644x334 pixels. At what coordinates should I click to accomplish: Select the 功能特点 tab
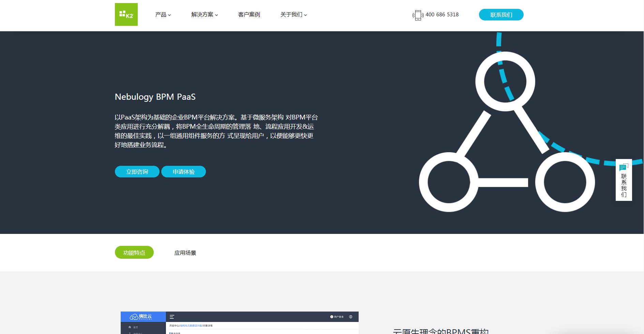134,252
